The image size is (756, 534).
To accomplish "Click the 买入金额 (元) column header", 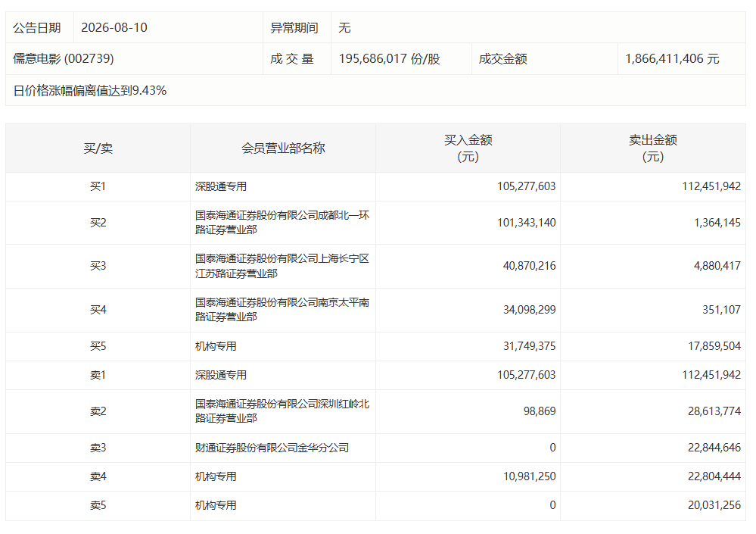I will click(x=468, y=148).
